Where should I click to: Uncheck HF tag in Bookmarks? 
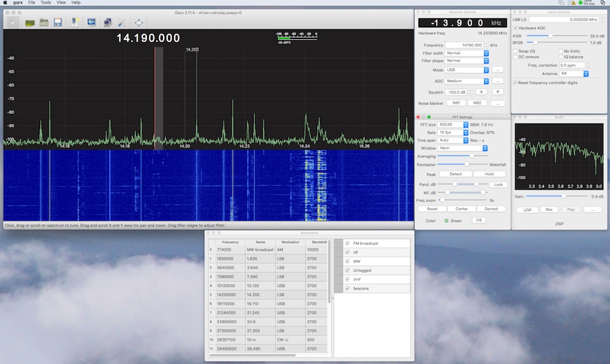click(x=348, y=252)
